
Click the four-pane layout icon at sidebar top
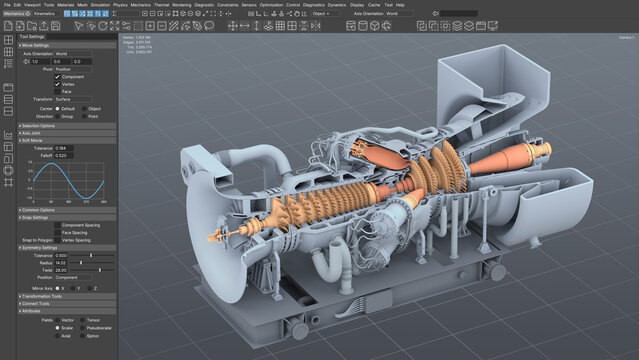pyautogui.click(x=8, y=40)
